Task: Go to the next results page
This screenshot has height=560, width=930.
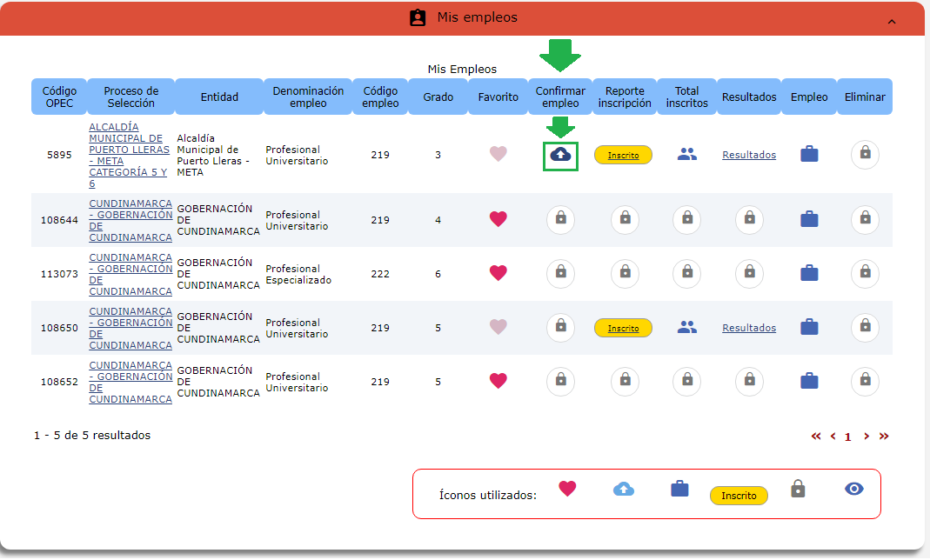Action: [866, 437]
